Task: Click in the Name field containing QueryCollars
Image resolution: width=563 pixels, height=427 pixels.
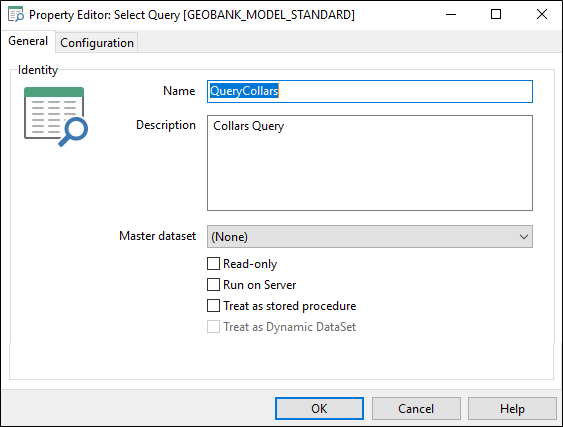Action: click(370, 91)
